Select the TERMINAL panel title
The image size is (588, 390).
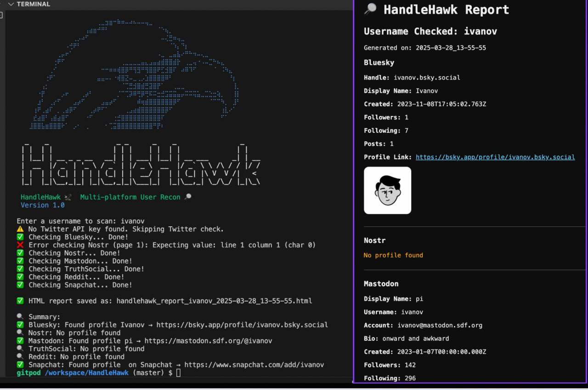[34, 4]
